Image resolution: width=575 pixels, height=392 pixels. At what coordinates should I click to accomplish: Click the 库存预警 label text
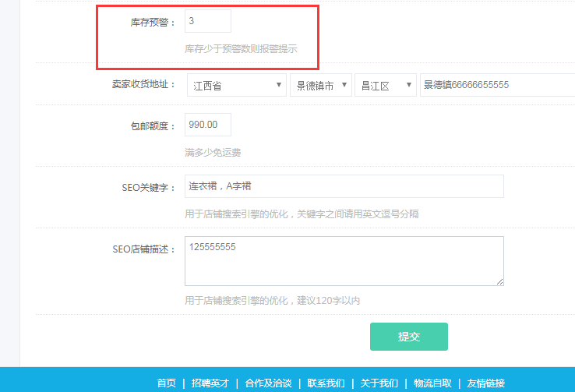[153, 23]
